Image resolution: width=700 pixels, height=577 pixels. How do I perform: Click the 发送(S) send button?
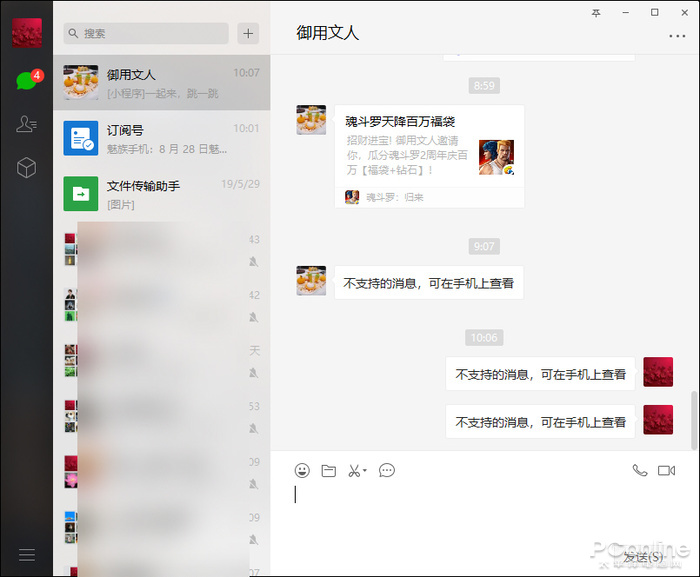(x=643, y=557)
